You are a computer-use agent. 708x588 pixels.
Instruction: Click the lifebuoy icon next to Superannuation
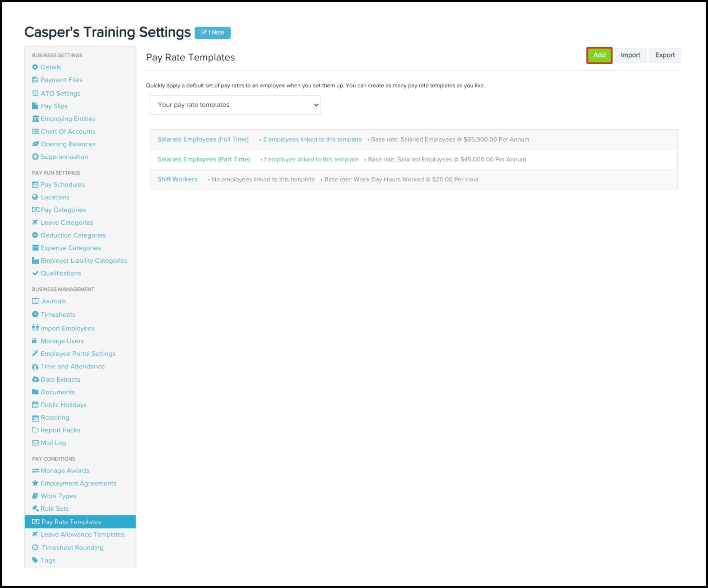(x=35, y=157)
